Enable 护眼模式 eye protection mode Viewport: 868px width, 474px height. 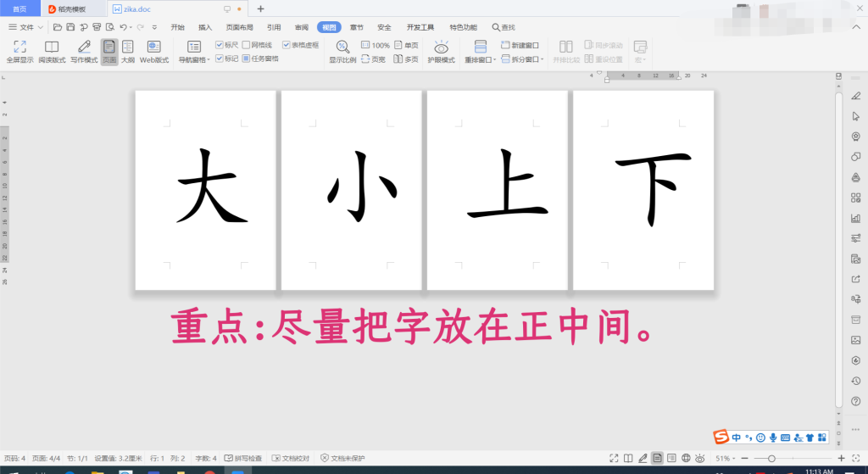[x=441, y=52]
